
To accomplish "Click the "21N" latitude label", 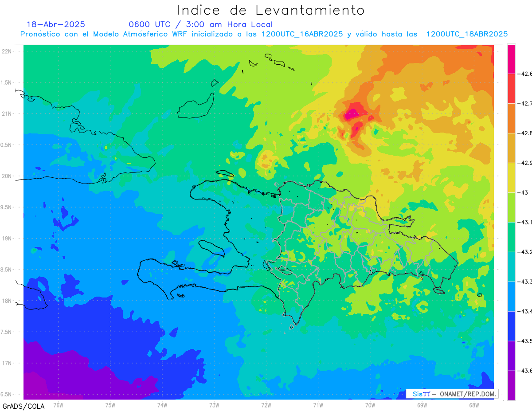I will [x=7, y=114].
